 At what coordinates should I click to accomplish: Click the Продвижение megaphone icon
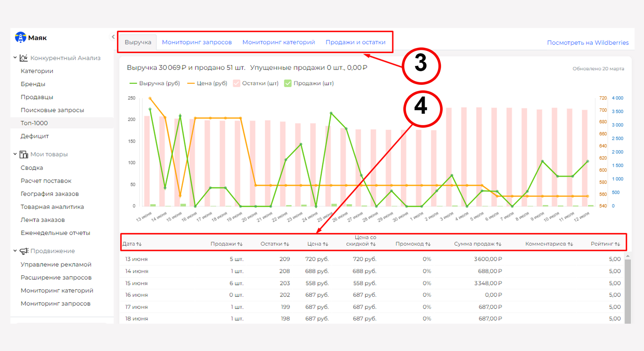[x=24, y=251]
